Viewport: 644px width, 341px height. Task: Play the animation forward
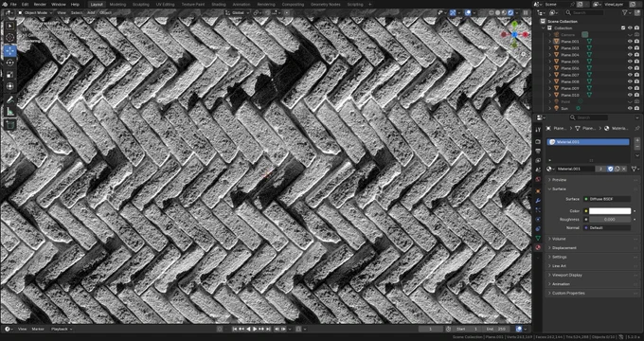coord(255,329)
